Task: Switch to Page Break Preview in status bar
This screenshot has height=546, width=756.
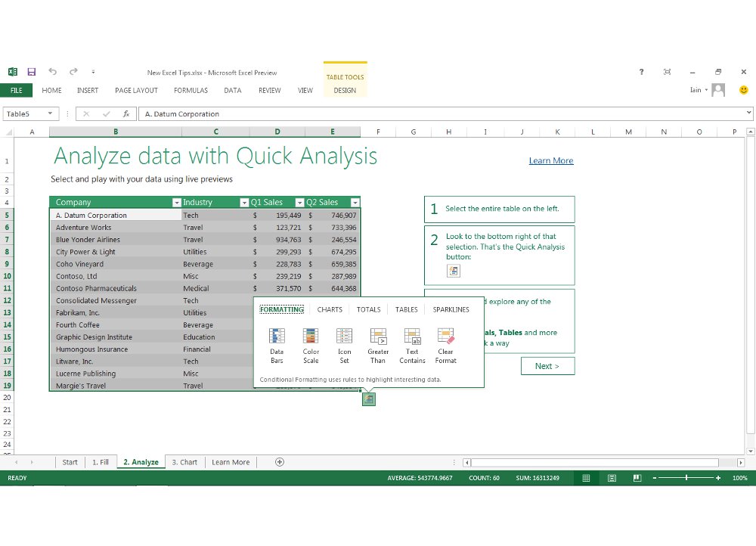Action: 637,478
